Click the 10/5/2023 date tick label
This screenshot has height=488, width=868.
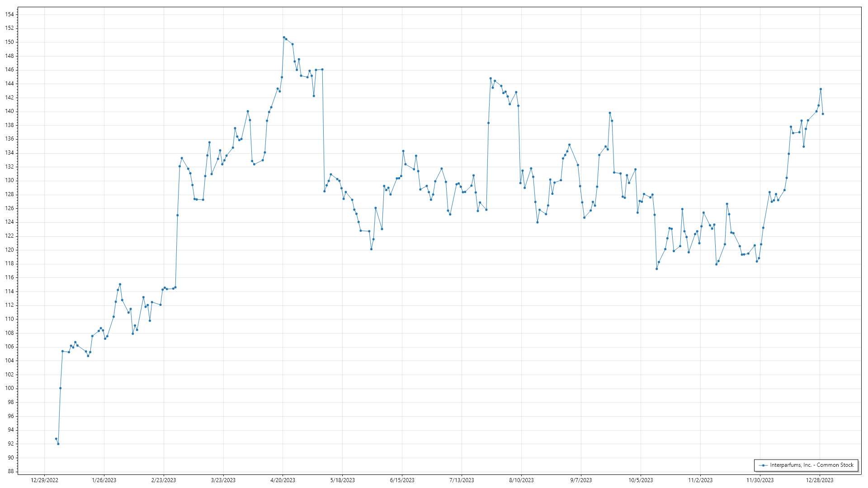coord(641,480)
